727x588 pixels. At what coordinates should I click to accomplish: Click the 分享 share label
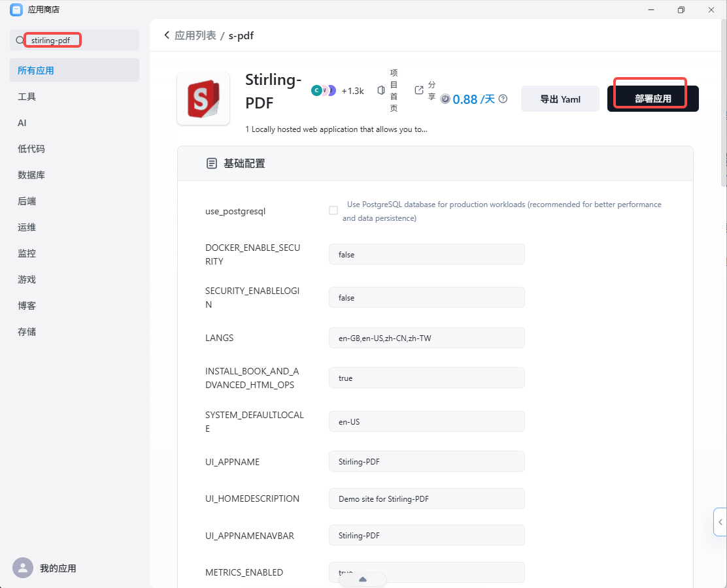tap(431, 90)
